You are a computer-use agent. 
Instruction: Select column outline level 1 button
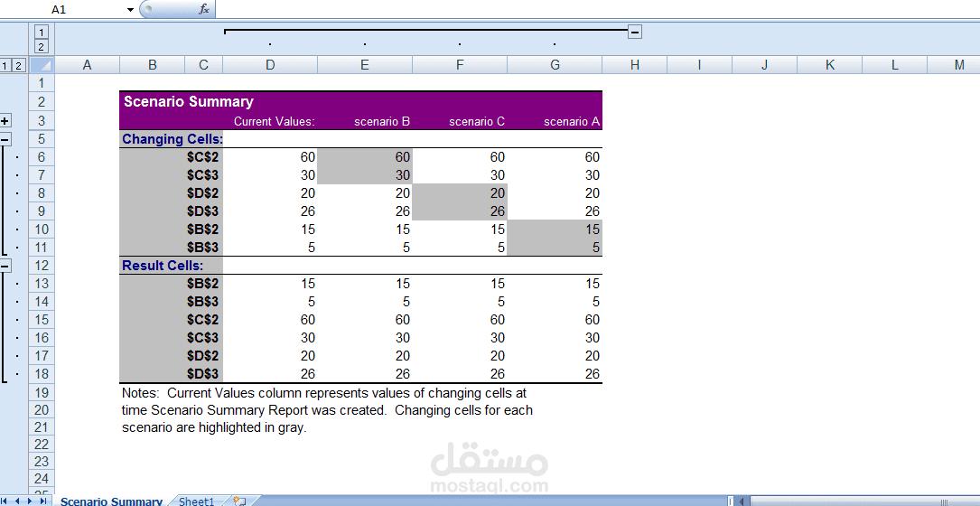[x=42, y=33]
